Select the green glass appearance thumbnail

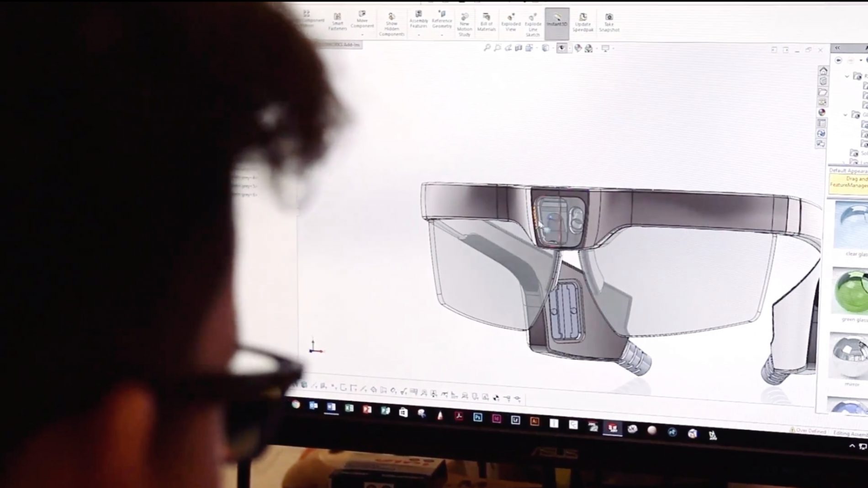click(850, 290)
